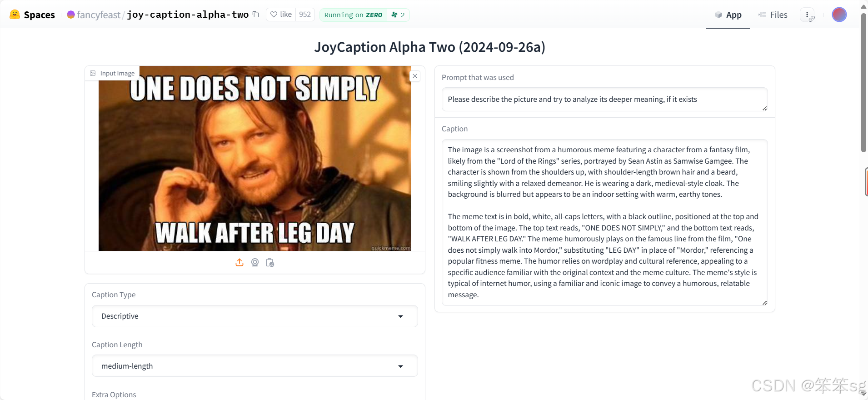View the 952 likes count
Image resolution: width=868 pixels, height=400 pixels.
tap(305, 15)
